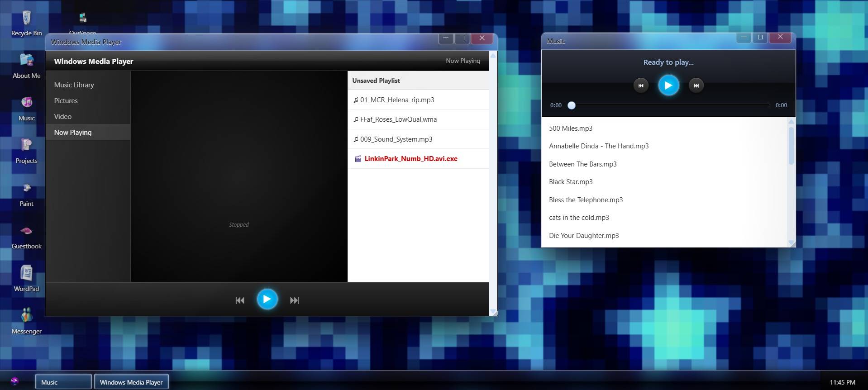Click the Music list scrollbar thumb
868x390 pixels.
(x=791, y=146)
